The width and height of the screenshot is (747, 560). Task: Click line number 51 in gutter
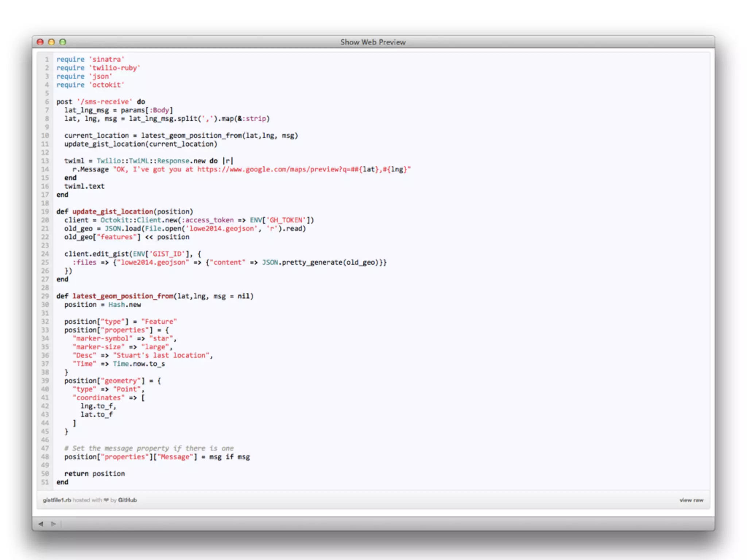coord(45,482)
